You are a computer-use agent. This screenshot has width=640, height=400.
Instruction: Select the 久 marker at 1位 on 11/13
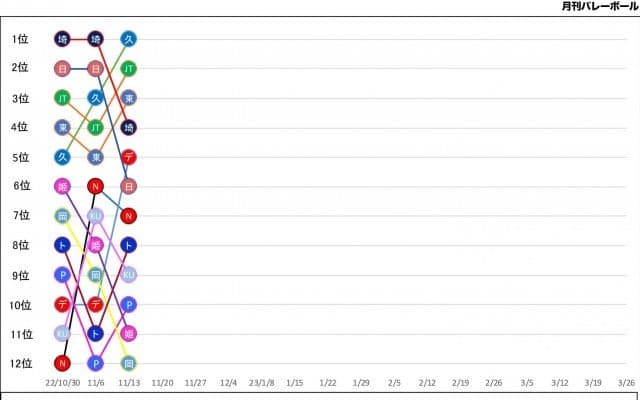(x=129, y=39)
